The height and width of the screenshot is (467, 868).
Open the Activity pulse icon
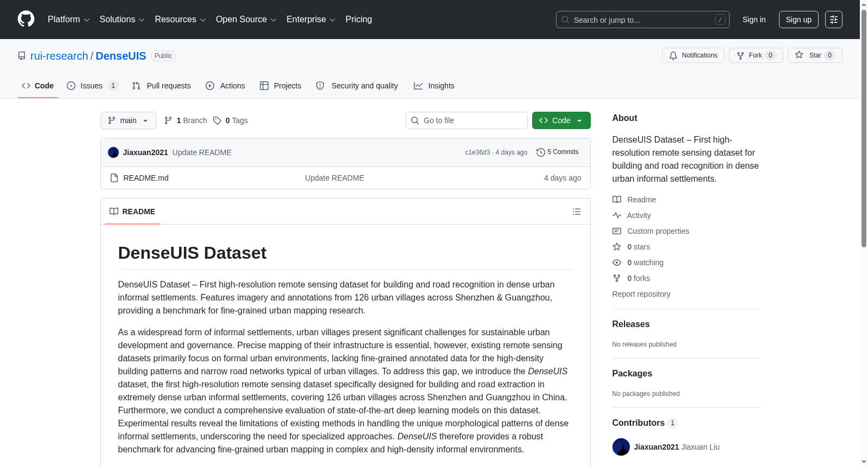point(617,215)
